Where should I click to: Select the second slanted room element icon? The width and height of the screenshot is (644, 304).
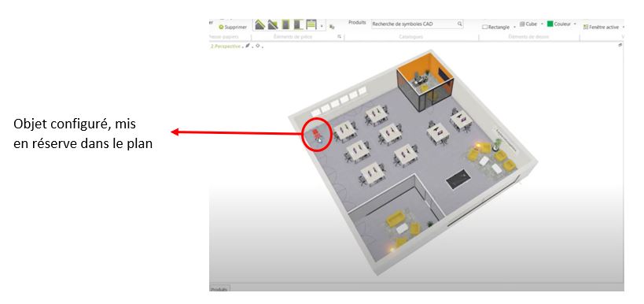(273, 24)
